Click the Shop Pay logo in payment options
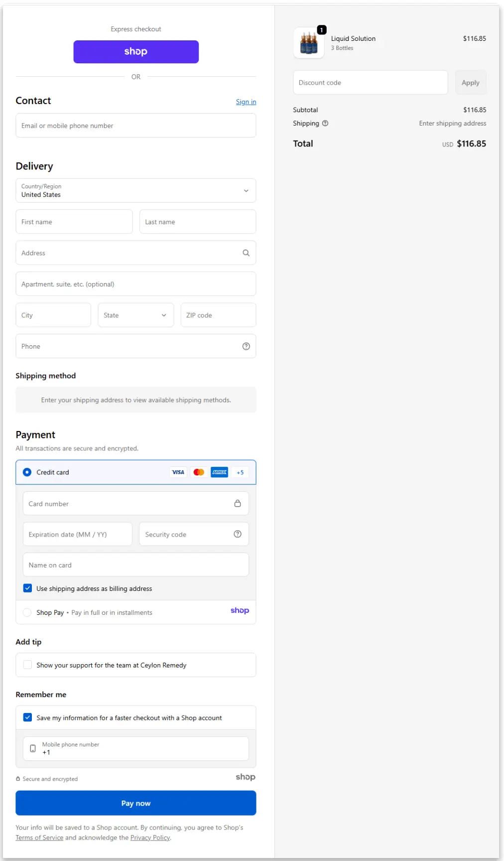The width and height of the screenshot is (504, 861). click(x=240, y=611)
